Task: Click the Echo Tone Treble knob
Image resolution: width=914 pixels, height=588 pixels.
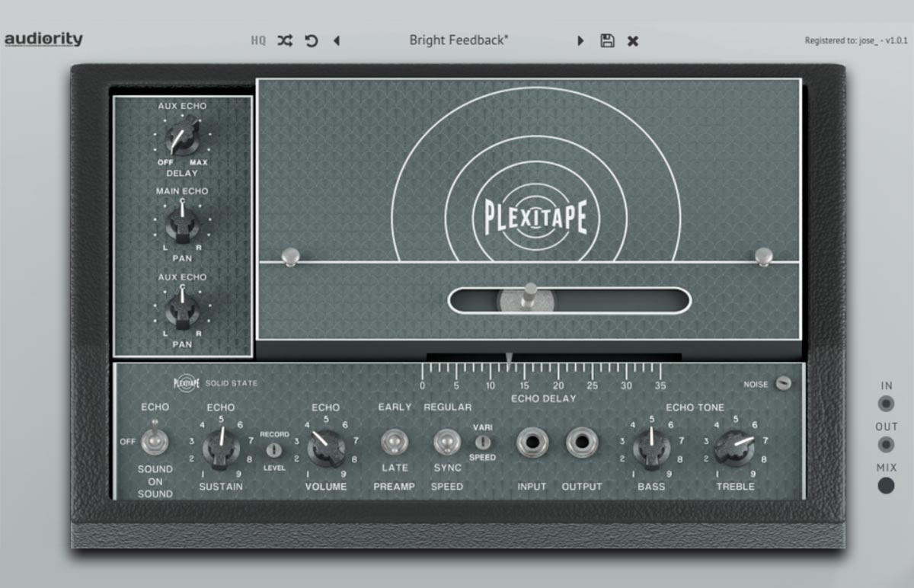Action: [735, 448]
